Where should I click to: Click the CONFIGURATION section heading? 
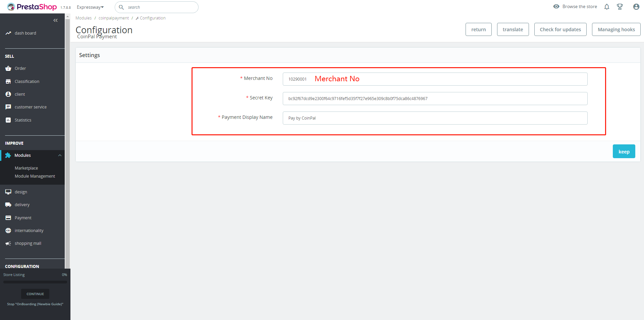pos(22,266)
